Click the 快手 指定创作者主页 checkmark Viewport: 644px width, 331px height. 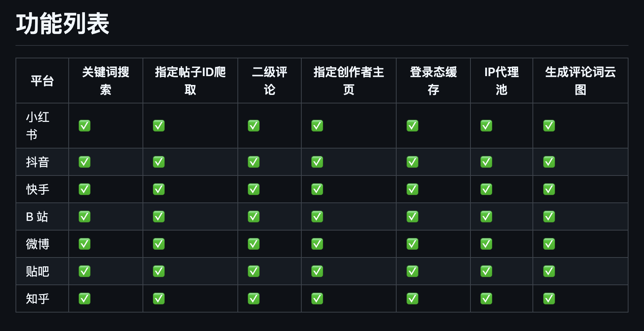pos(317,189)
